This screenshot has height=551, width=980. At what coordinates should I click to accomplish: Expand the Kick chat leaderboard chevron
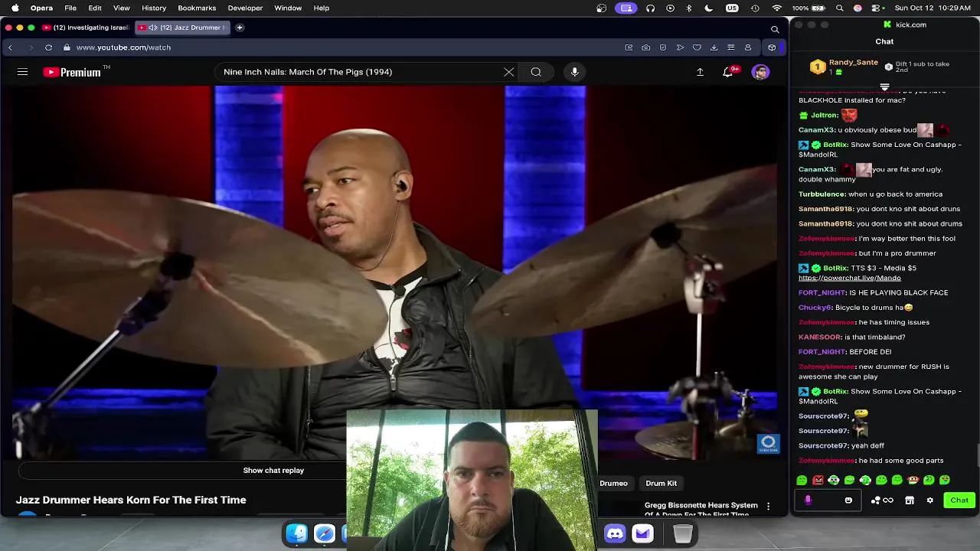(884, 86)
